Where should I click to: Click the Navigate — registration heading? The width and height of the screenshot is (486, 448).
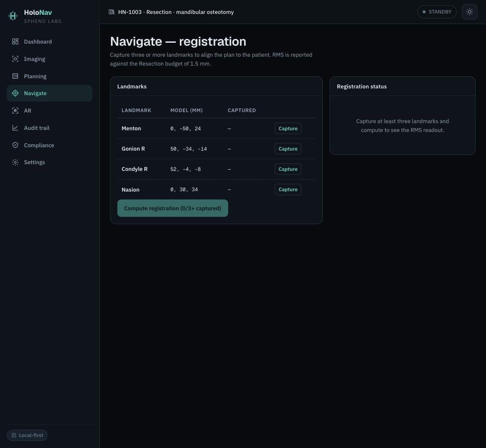tap(178, 41)
